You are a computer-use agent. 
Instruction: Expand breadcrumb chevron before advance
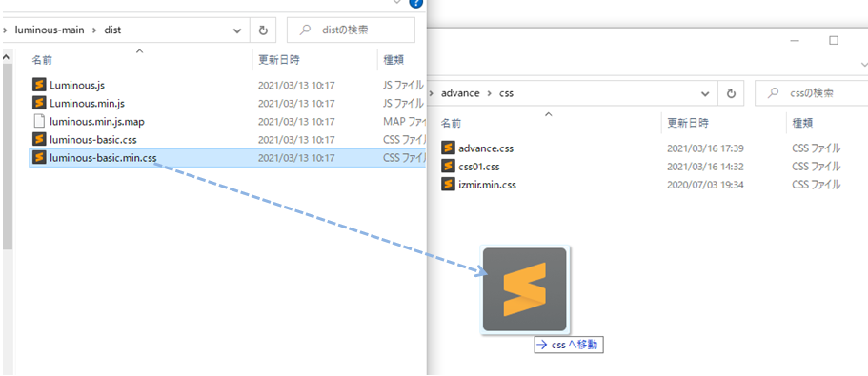click(x=433, y=93)
